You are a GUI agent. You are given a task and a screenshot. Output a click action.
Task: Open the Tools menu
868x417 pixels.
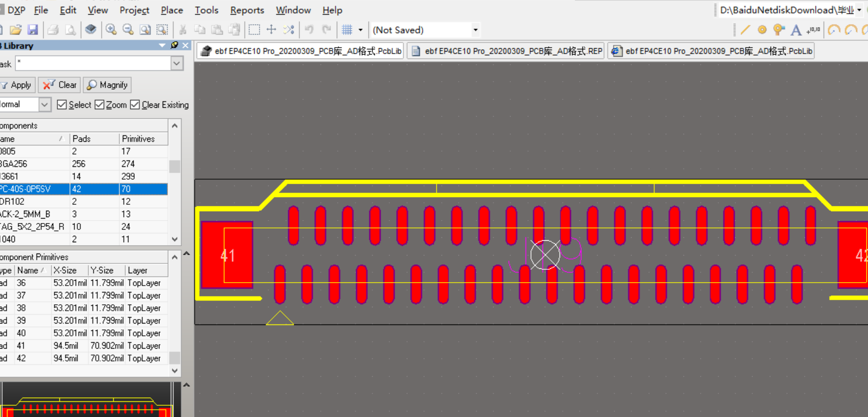206,10
